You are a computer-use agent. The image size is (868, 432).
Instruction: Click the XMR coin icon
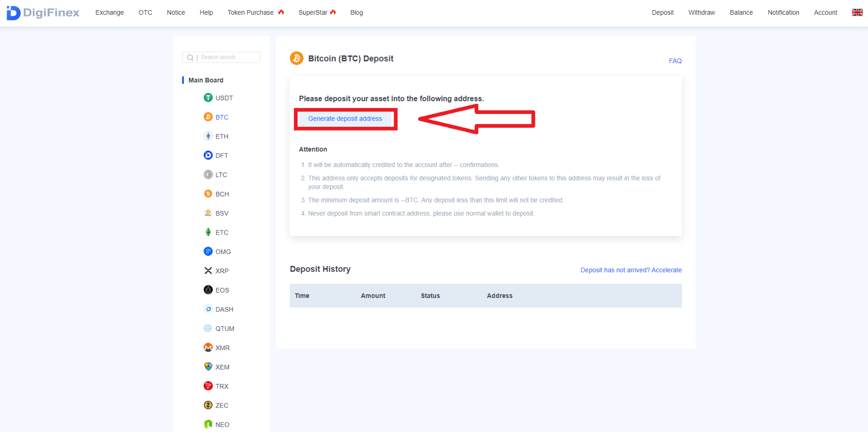[208, 348]
